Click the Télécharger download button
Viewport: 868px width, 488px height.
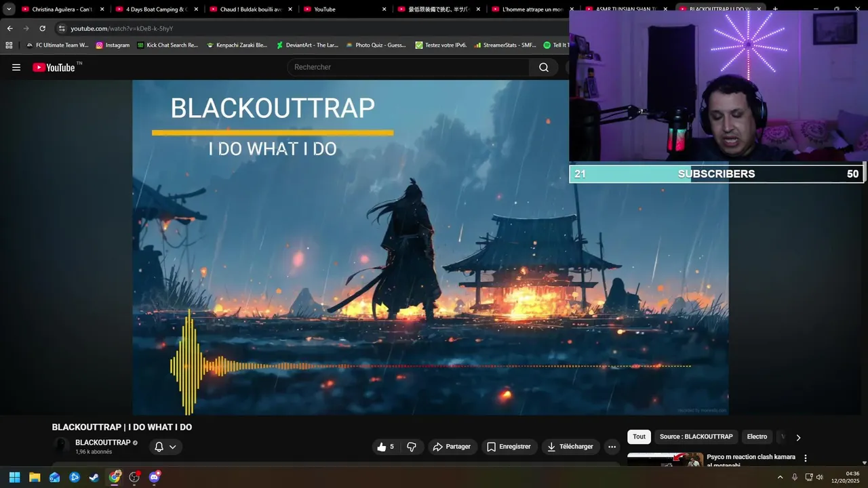click(x=571, y=447)
